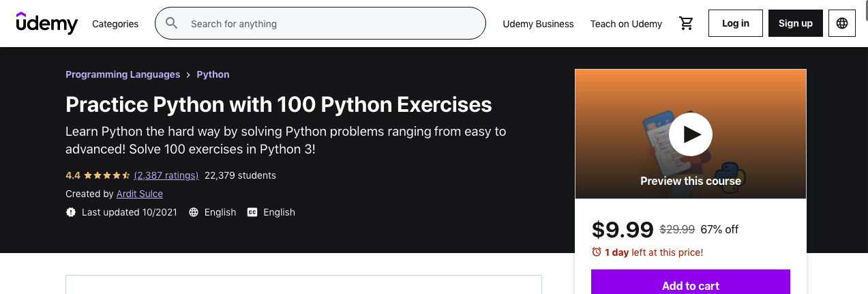Click the search magnifier icon
The width and height of the screenshot is (868, 294).
pos(172,23)
